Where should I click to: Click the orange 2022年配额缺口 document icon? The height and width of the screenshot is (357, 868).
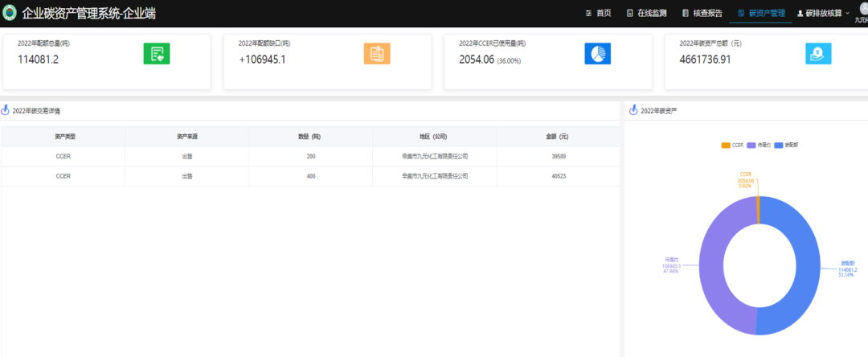pos(377,54)
